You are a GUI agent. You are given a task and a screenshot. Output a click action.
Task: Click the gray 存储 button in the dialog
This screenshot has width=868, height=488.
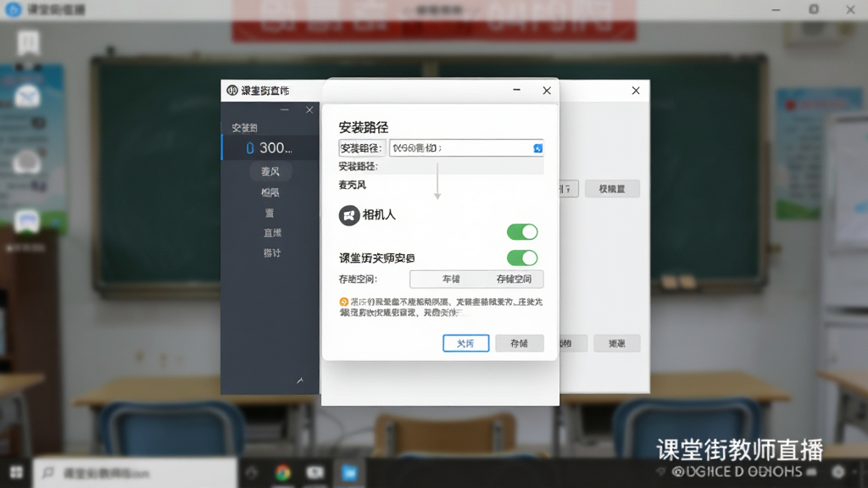520,343
